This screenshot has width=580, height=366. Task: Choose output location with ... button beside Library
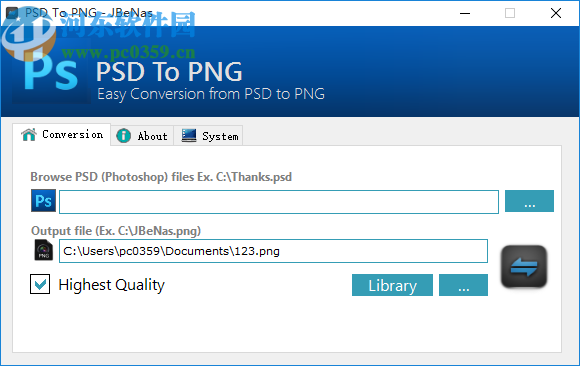(x=463, y=285)
